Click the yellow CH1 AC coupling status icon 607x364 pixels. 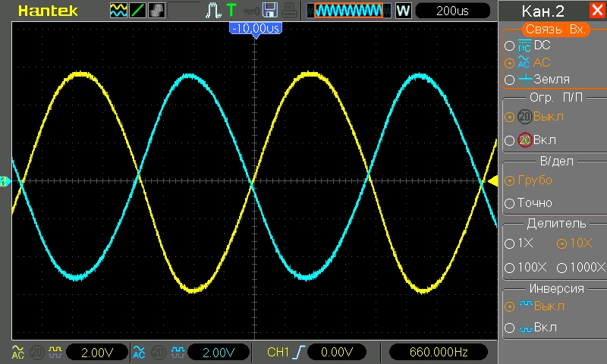[17, 352]
